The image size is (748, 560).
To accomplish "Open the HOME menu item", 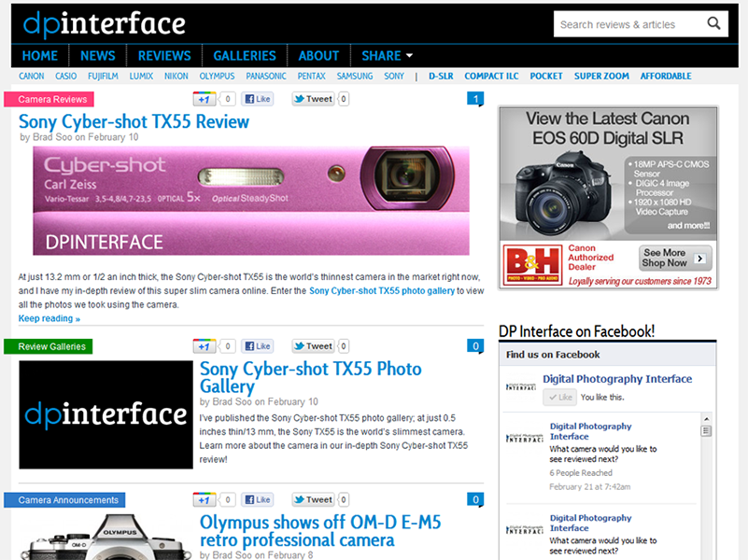I will [x=40, y=56].
